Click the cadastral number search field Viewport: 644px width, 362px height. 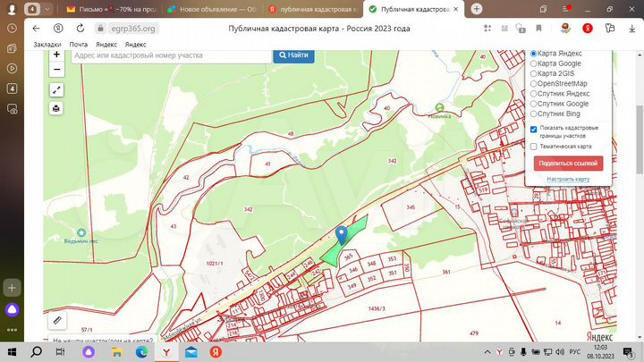tap(170, 55)
